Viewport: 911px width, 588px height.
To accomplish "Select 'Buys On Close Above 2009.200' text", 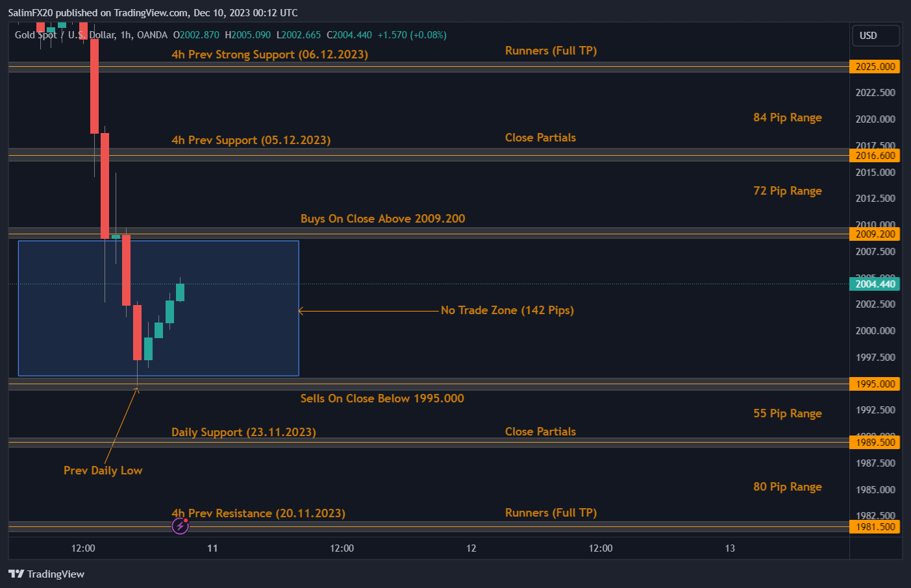I will click(382, 219).
